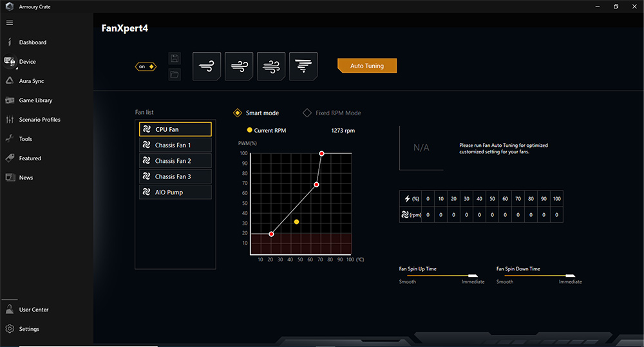
Task: Save fan profile with floppy disk icon
Action: point(175,59)
